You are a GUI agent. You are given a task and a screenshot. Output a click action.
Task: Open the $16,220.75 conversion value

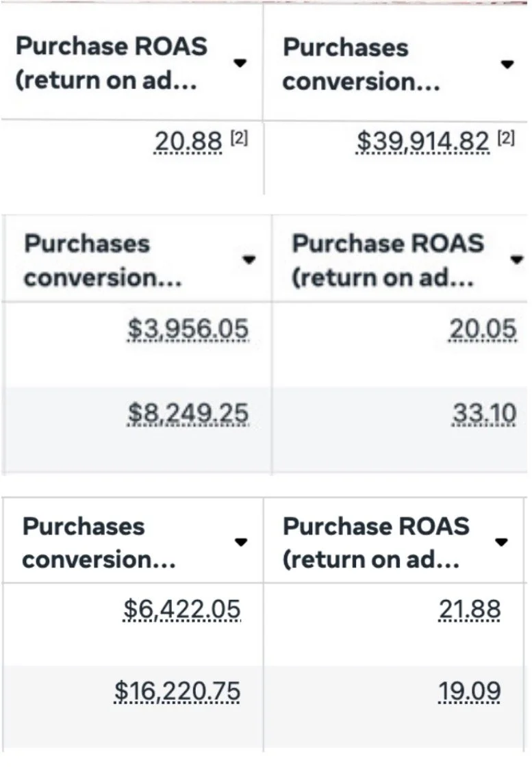pyautogui.click(x=177, y=692)
